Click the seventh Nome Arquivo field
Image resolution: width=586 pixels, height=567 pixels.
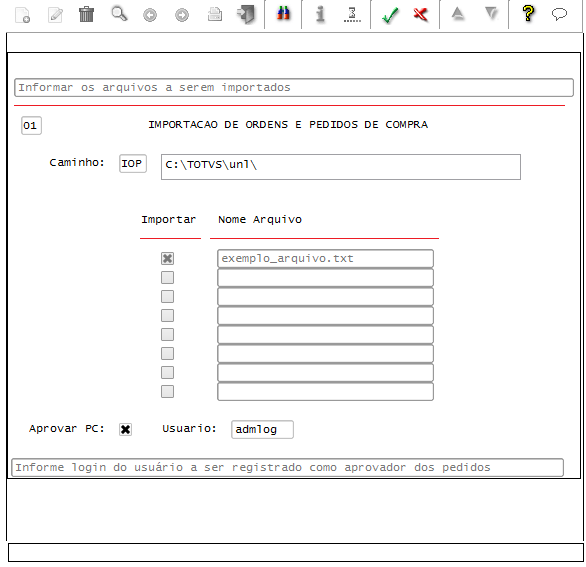pos(326,373)
